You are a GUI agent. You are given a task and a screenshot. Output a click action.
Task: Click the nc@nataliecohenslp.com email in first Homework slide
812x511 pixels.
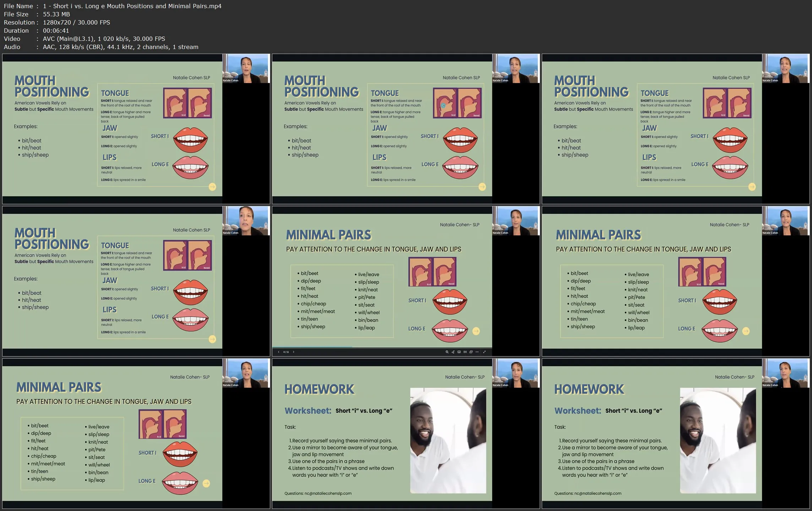pyautogui.click(x=328, y=493)
